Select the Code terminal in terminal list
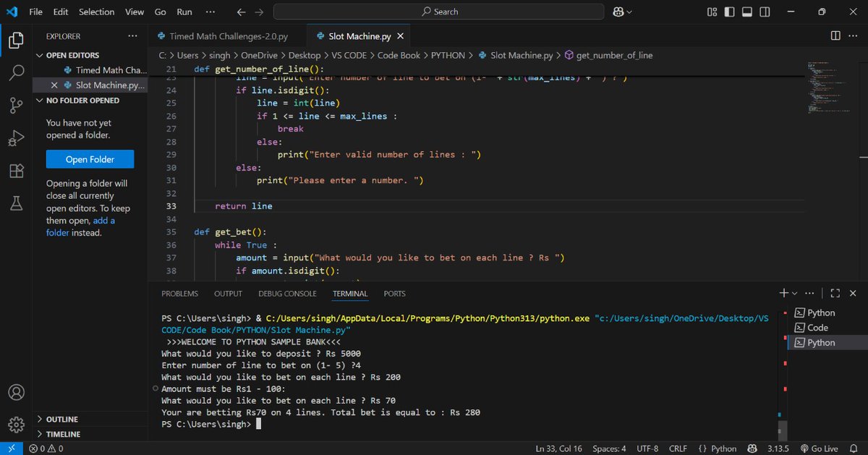This screenshot has width=868, height=455. click(827, 328)
